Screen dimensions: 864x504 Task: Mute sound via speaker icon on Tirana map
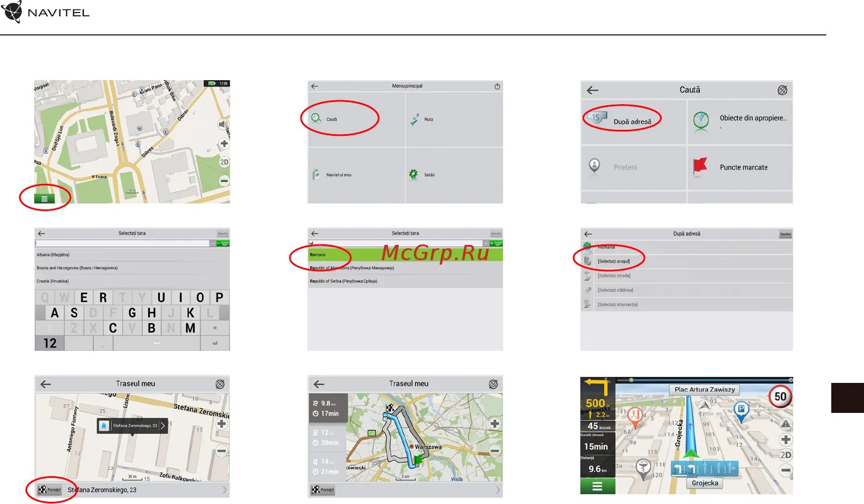[x=223, y=125]
